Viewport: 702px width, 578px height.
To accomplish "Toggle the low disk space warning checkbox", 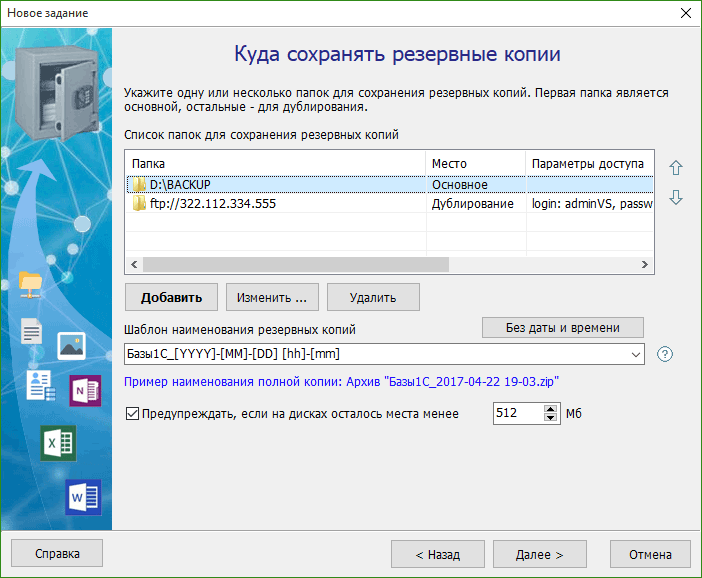I will point(133,414).
